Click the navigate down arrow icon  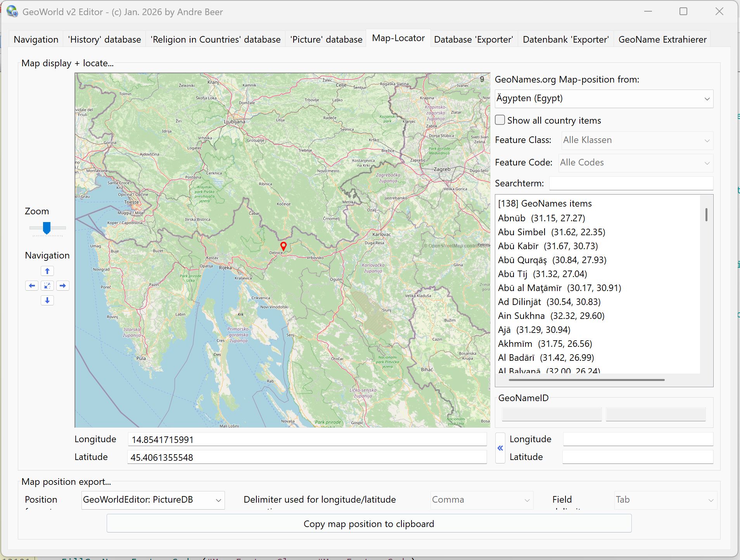pyautogui.click(x=47, y=300)
